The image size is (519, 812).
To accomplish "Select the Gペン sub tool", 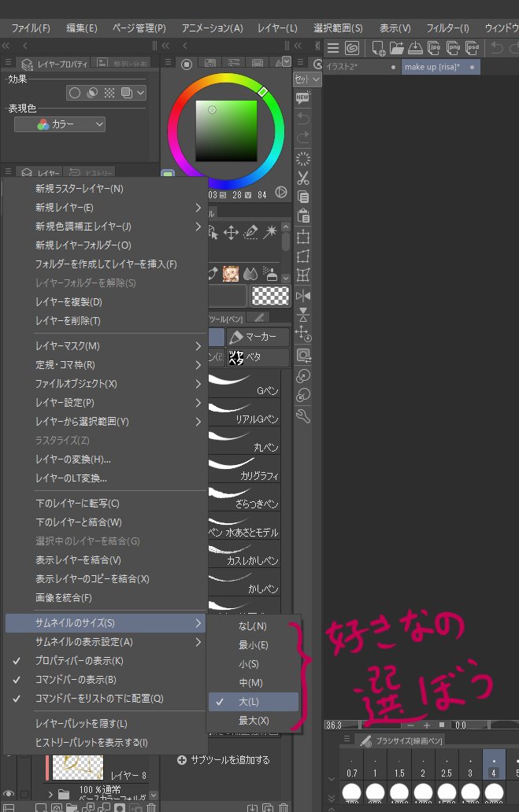I will point(244,383).
